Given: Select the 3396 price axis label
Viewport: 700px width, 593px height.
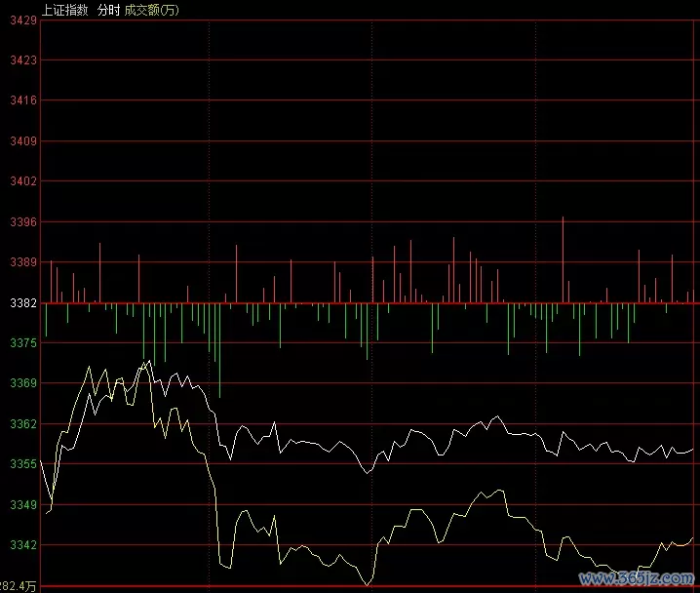Looking at the screenshot, I should (x=19, y=221).
